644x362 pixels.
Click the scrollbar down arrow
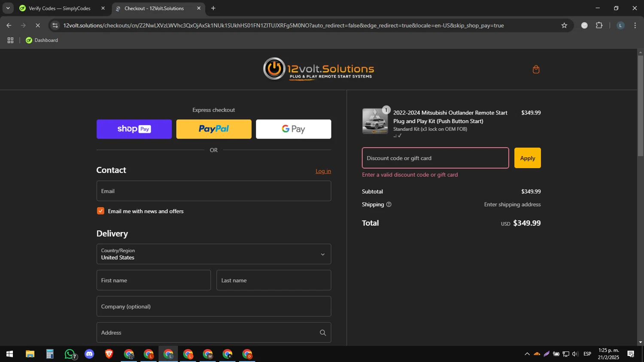(x=641, y=343)
